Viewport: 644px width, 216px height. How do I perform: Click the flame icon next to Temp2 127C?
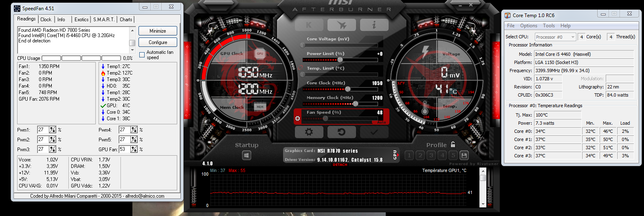click(103, 73)
